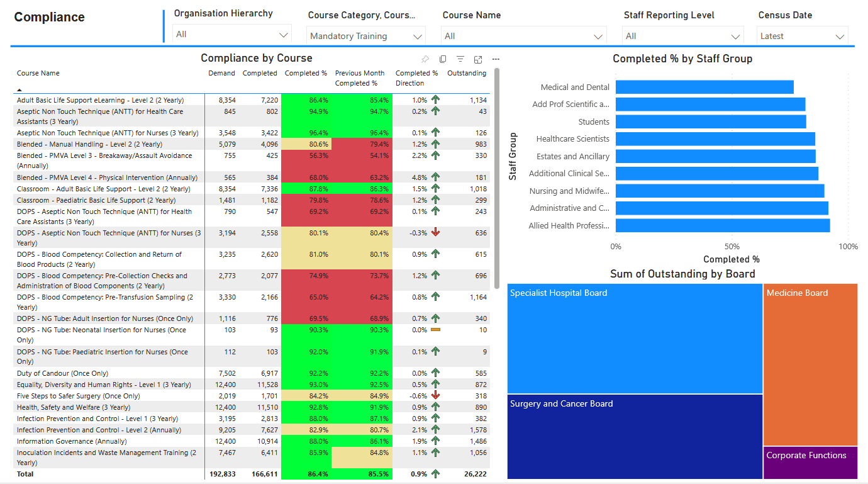This screenshot has height=484, width=868.
Task: Click the course table vertical scrollbar
Action: click(x=497, y=178)
